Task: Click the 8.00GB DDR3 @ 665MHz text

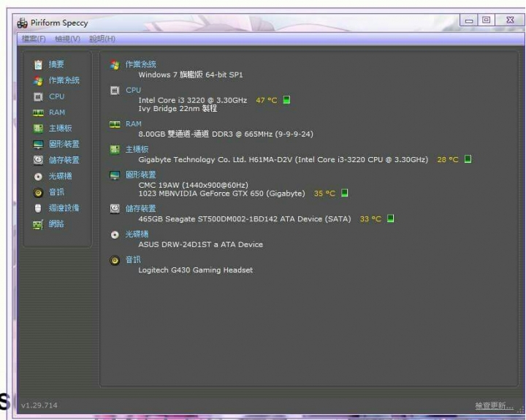Action: click(226, 134)
